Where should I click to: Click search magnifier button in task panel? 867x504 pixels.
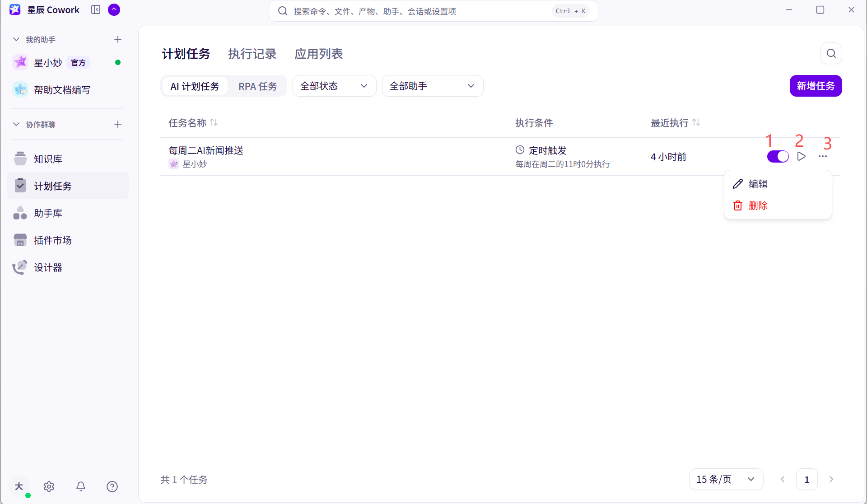click(x=831, y=54)
